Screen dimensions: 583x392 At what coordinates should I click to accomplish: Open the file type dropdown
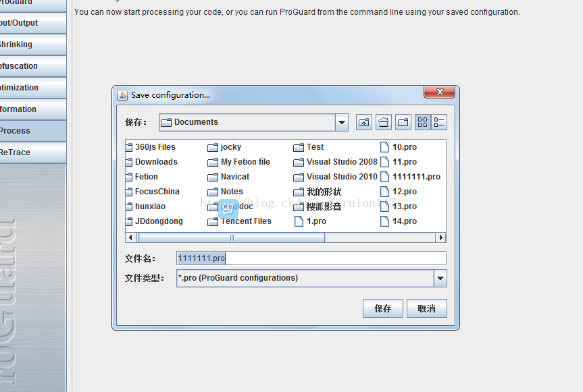(440, 278)
